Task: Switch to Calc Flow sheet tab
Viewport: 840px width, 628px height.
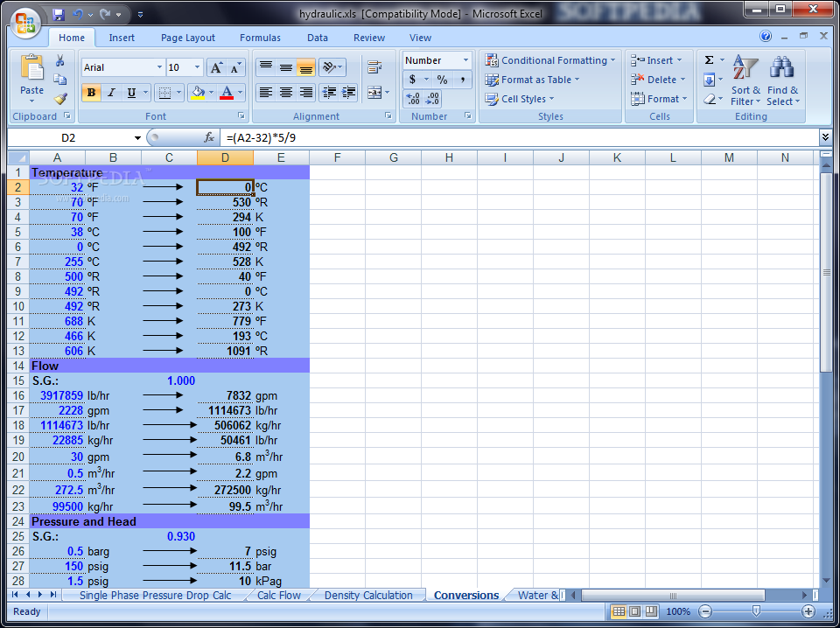Action: [x=278, y=596]
